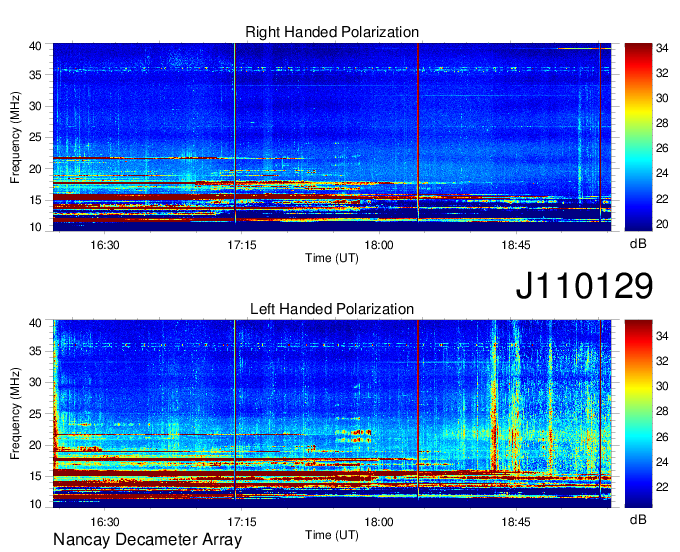Click the Right Handed spectrogram image

tap(332, 137)
